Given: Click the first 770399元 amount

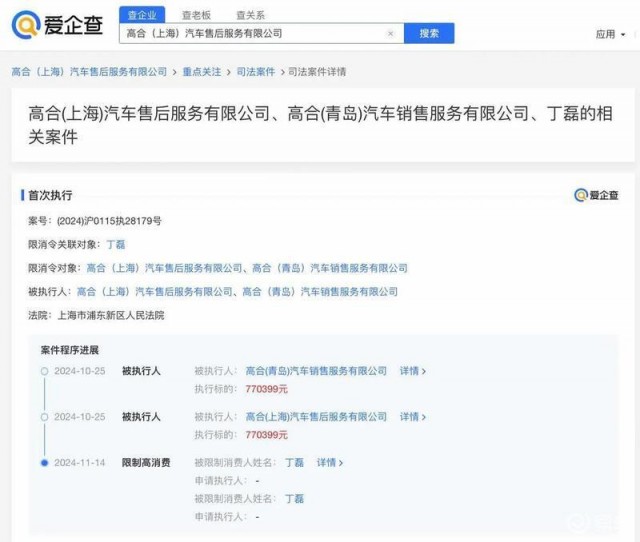Looking at the screenshot, I should coord(267,389).
